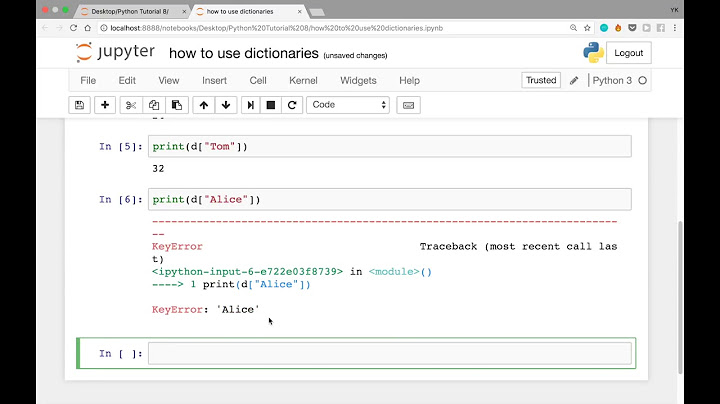
Task: Click the YK profile label in the title bar
Action: click(675, 10)
